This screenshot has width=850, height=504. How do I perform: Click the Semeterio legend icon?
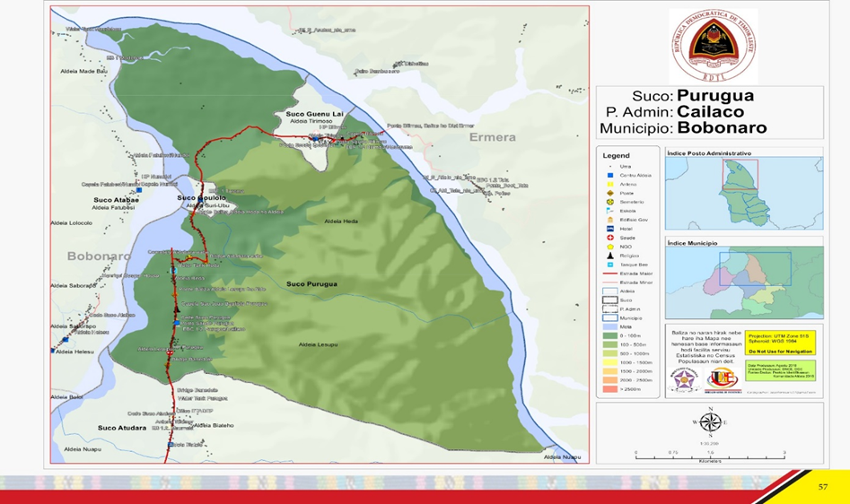pyautogui.click(x=610, y=202)
